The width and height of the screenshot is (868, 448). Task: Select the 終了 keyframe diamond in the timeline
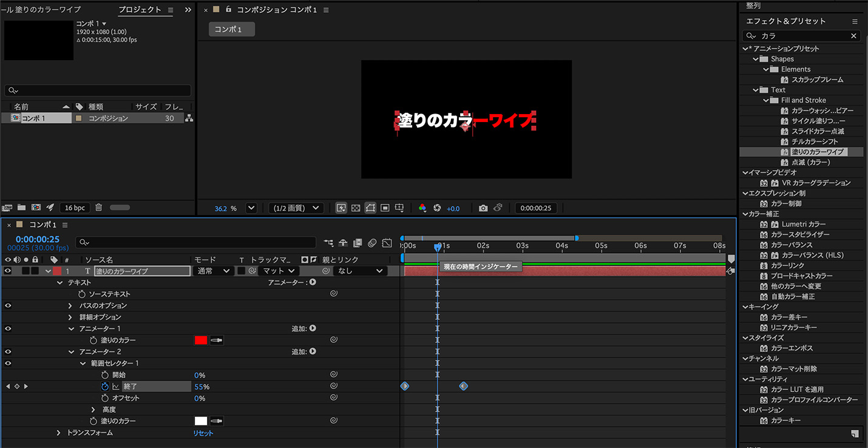point(405,386)
